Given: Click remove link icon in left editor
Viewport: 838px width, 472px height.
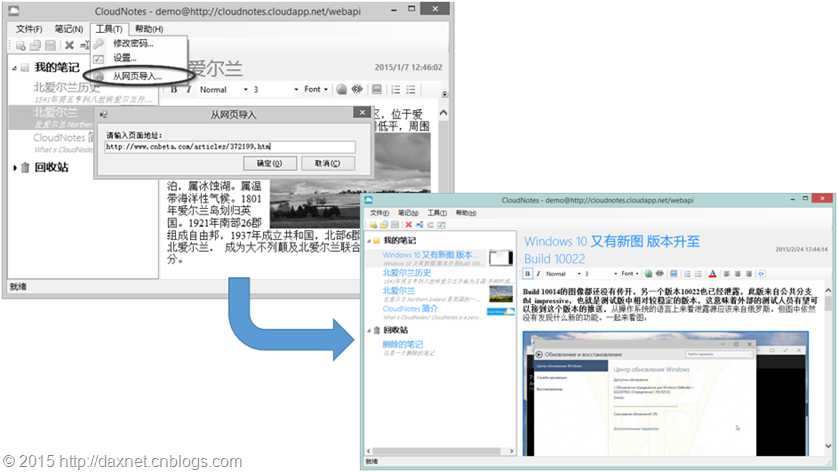Looking at the screenshot, I should tap(357, 89).
